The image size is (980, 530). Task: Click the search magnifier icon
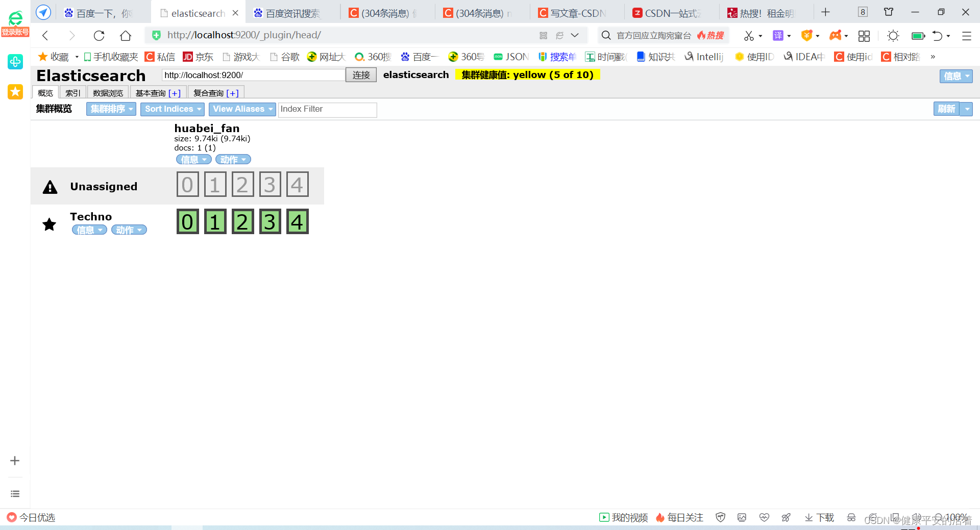[x=606, y=35]
